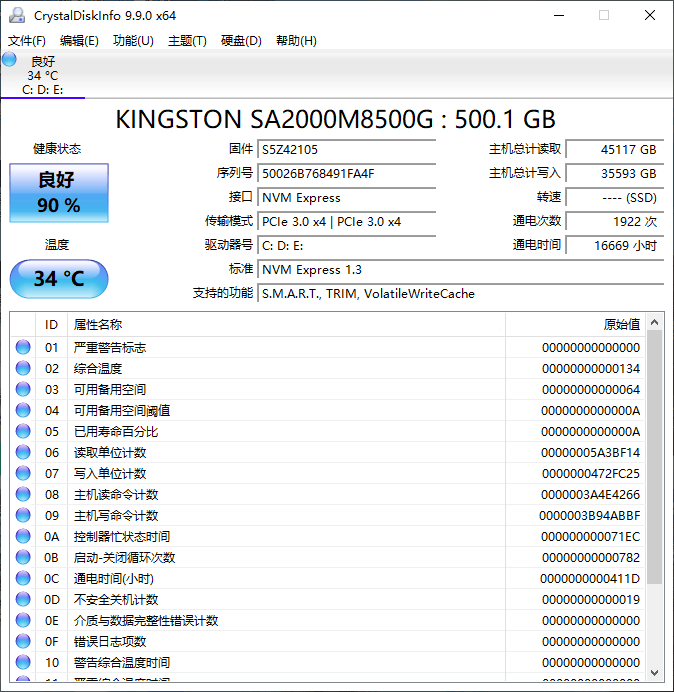Viewport: 674px width, 692px height.
Task: Select raw value 000000000411D
Action: tap(590, 579)
